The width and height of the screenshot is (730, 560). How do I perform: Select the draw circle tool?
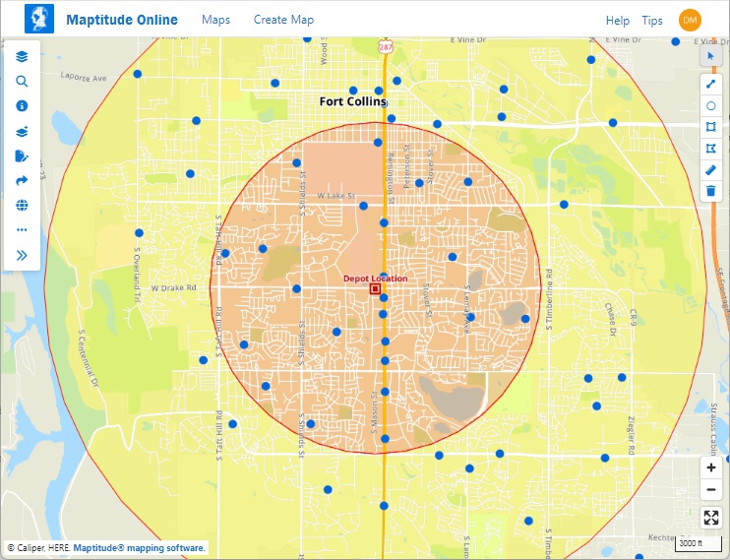(711, 104)
